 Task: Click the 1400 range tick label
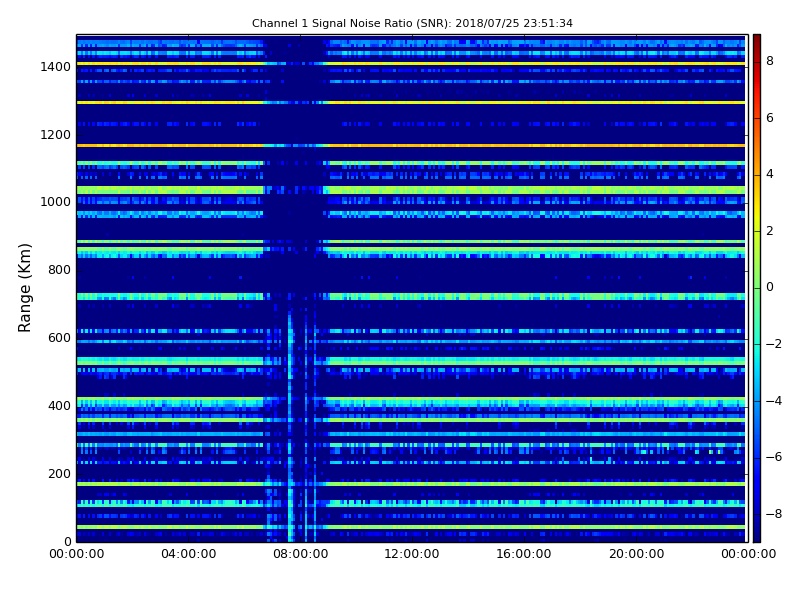56,67
